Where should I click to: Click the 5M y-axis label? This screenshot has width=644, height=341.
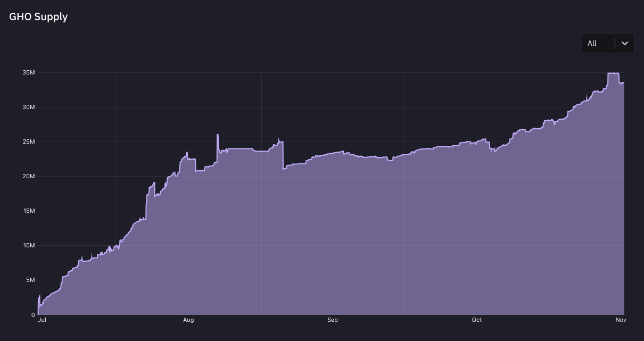pos(30,280)
